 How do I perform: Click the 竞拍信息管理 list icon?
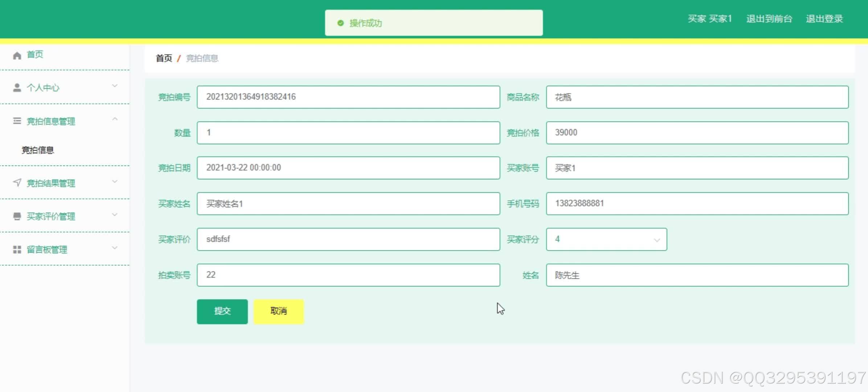click(17, 121)
